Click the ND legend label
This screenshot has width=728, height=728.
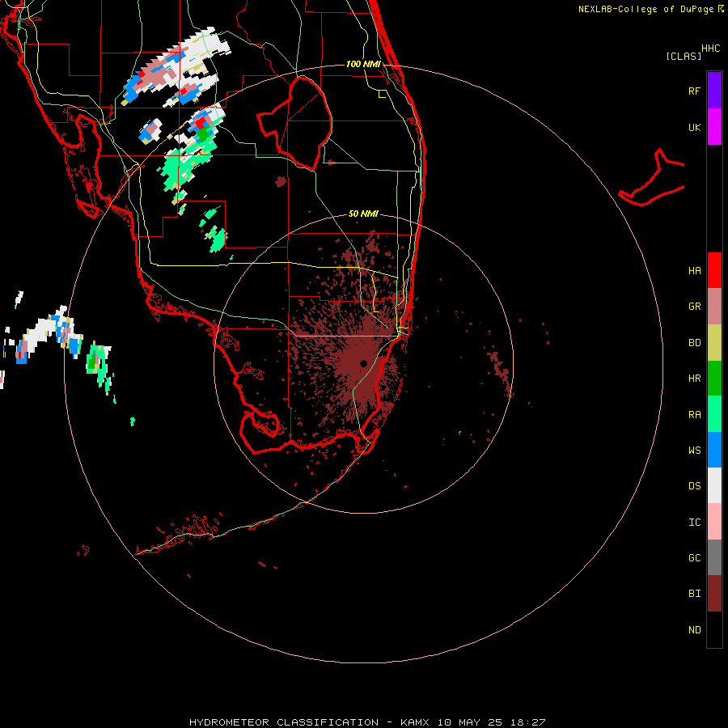pyautogui.click(x=694, y=630)
